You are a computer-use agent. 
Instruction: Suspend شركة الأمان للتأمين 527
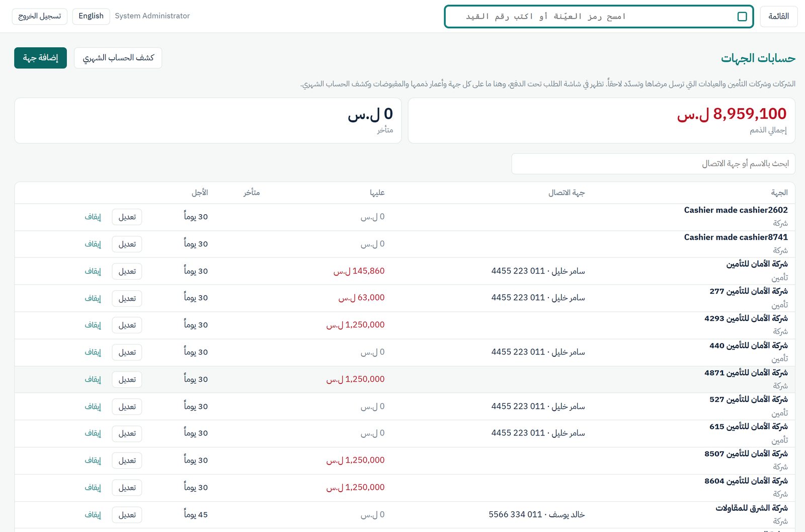[x=93, y=406]
